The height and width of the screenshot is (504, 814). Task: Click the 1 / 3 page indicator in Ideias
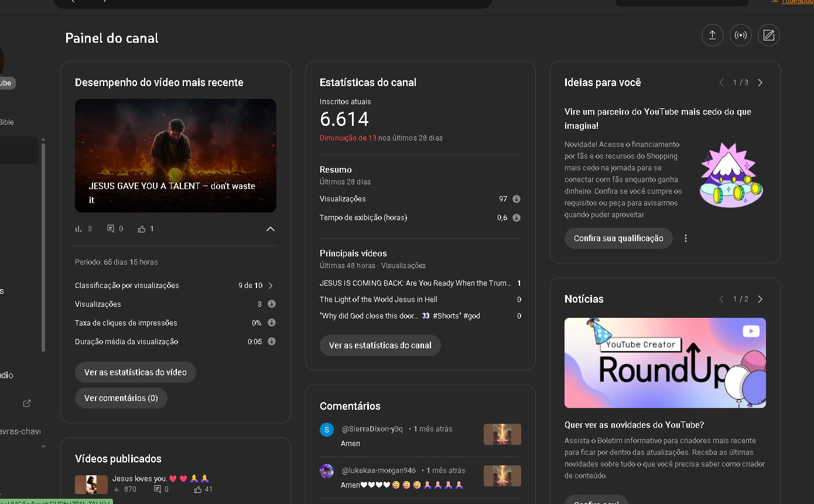point(741,83)
